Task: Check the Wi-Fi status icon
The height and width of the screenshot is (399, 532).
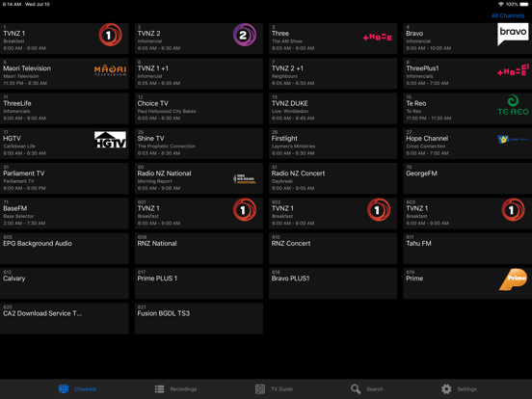Action: [x=501, y=4]
